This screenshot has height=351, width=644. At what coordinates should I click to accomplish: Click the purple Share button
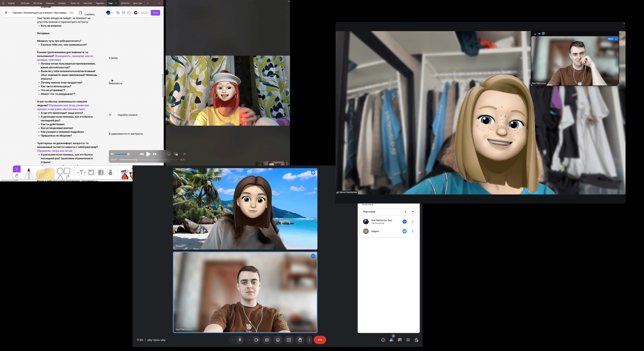155,13
